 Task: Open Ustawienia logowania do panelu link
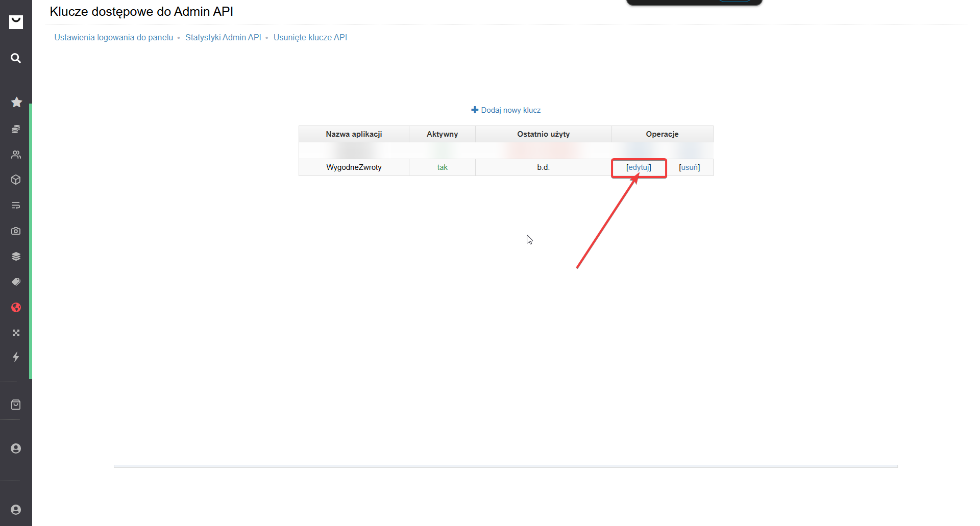[x=114, y=37]
